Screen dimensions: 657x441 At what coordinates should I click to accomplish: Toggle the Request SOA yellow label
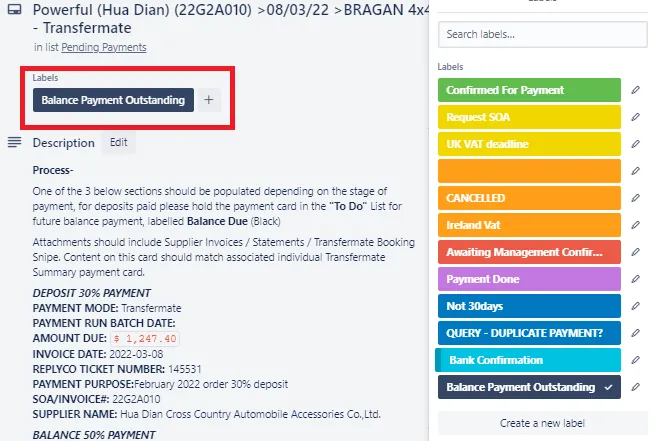(x=529, y=117)
